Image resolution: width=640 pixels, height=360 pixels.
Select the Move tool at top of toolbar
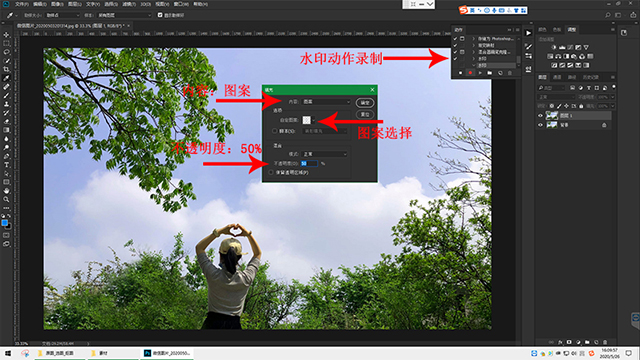[x=6, y=35]
